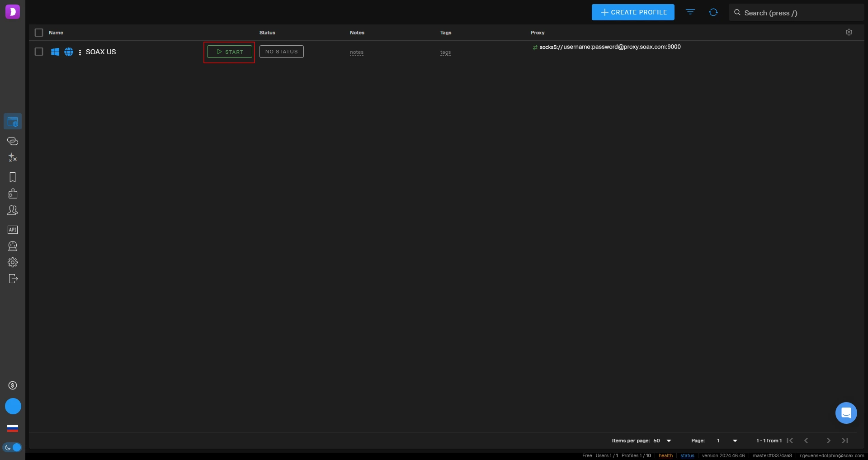This screenshot has width=868, height=460.
Task: Open the SOAX US three-dot menu
Action: pyautogui.click(x=80, y=52)
